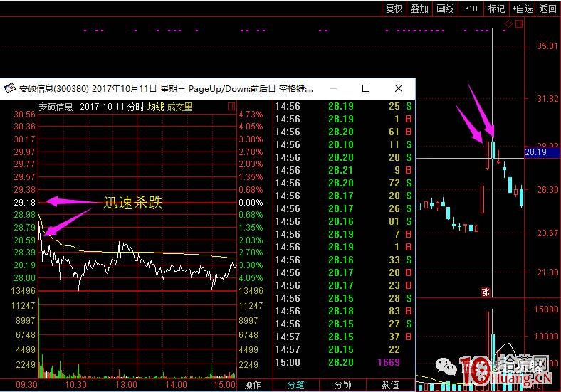Select the 14:57 trade with volume 22
Screen dimensions: 561x392
344,349
